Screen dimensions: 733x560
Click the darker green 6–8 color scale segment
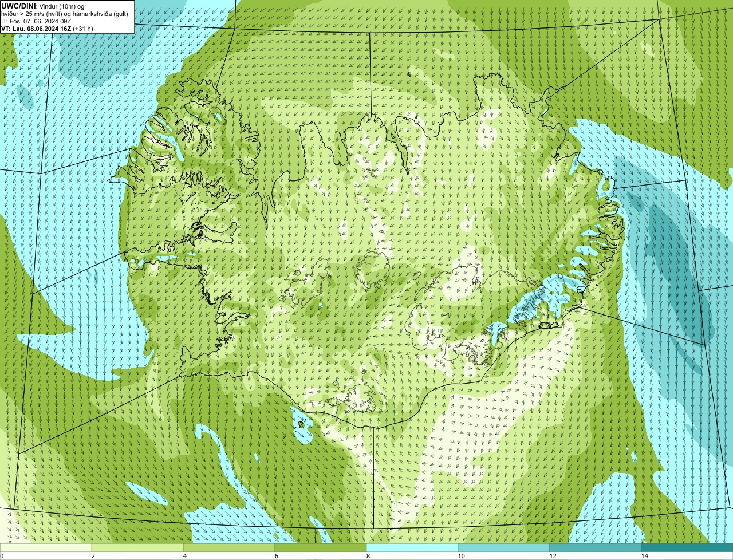pos(321,547)
